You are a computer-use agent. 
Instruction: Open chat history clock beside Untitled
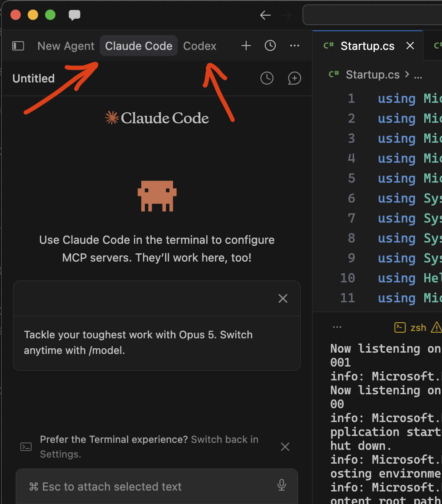[266, 78]
